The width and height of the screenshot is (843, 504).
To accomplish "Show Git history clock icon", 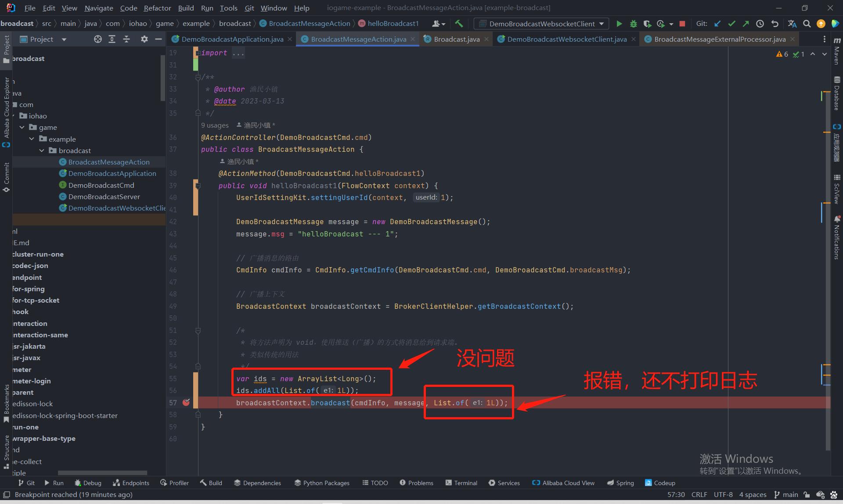I will pyautogui.click(x=760, y=24).
